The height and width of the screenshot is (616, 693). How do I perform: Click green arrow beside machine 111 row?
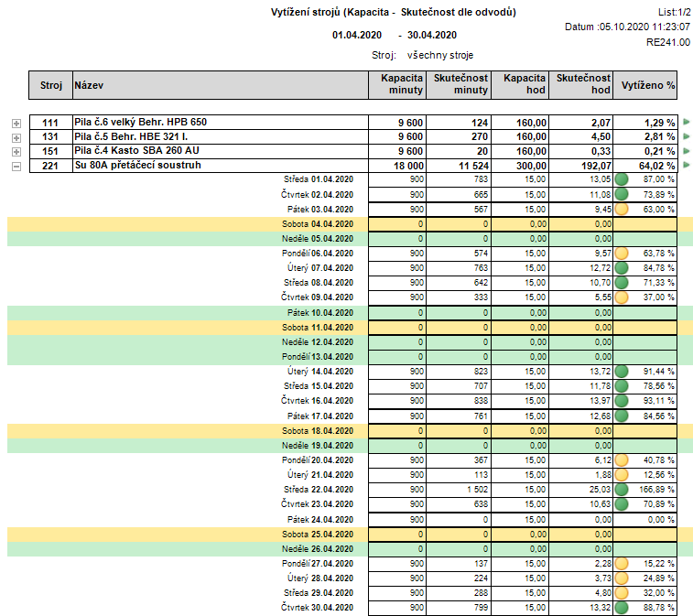[x=686, y=122]
